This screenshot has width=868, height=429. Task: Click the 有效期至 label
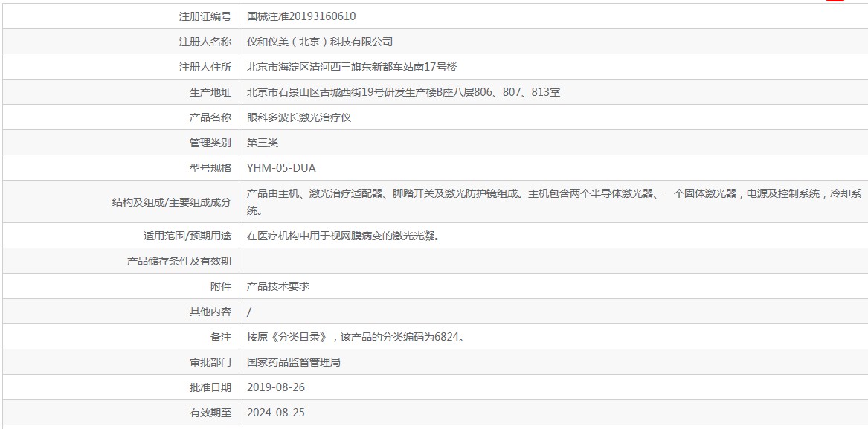pos(210,413)
